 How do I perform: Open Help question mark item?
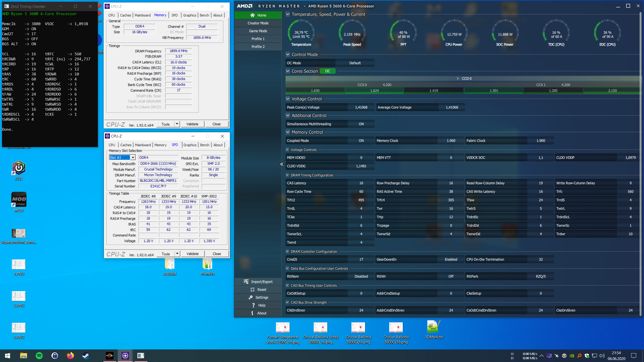pos(253,305)
